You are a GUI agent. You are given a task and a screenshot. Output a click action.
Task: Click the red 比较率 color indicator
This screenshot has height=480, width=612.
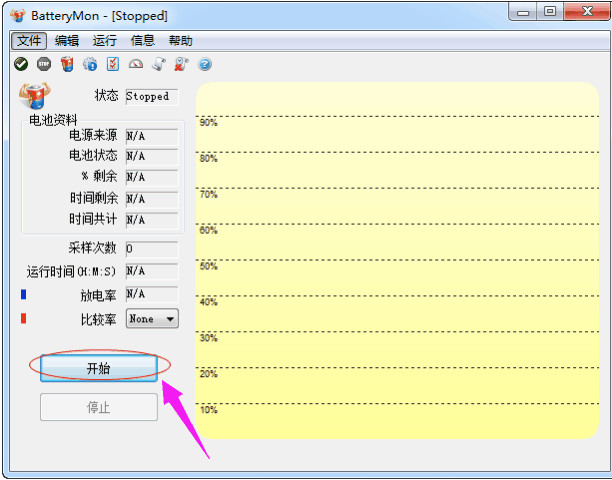(x=24, y=319)
